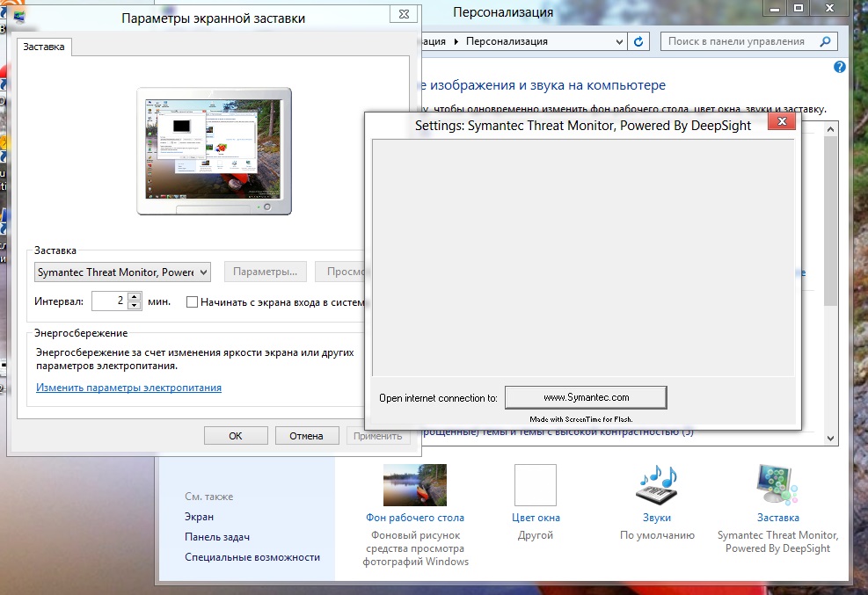Click the control panel search field
This screenshot has width=868, height=595.
click(x=749, y=41)
